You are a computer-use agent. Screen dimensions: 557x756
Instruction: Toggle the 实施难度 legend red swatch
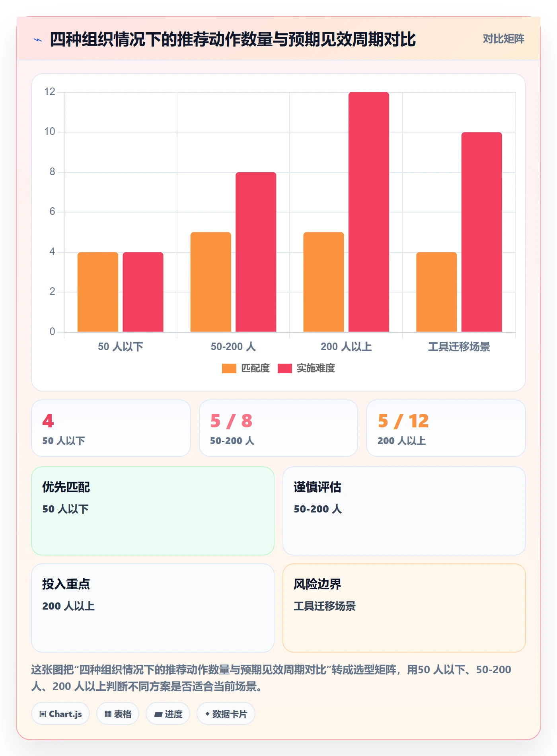[x=285, y=368]
